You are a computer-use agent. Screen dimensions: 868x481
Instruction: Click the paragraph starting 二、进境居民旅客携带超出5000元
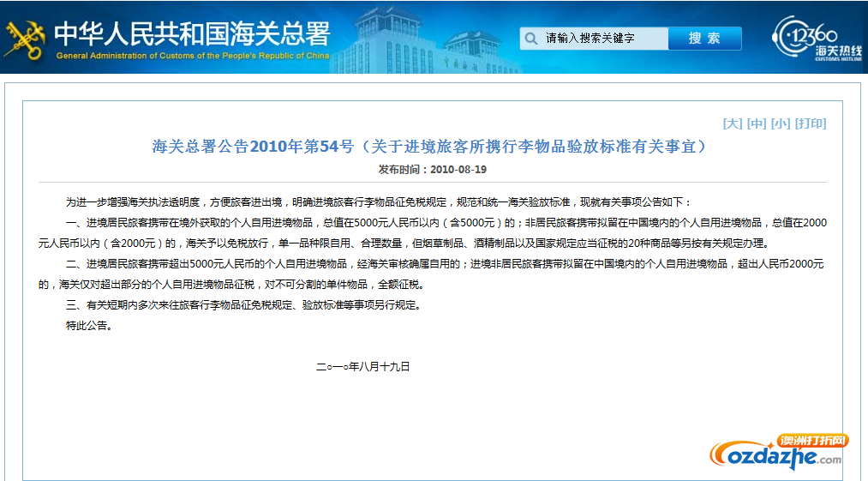pos(431,274)
